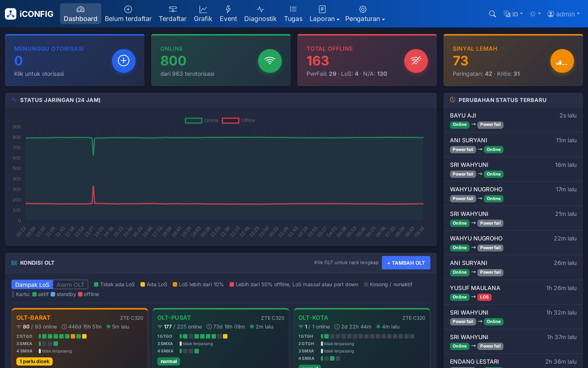Image resolution: width=588 pixels, height=368 pixels.
Task: Open Grafik via chart icon
Action: coord(203,9)
